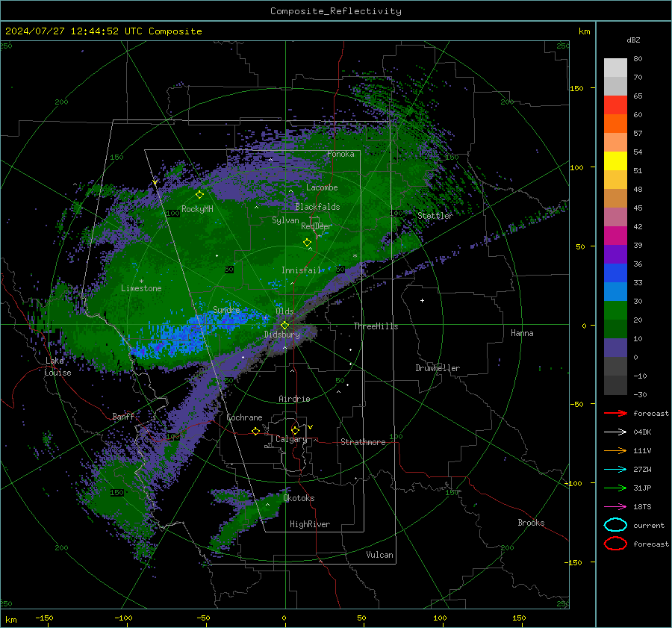Click the Strathmore label
The width and height of the screenshot is (672, 628).
tap(363, 442)
